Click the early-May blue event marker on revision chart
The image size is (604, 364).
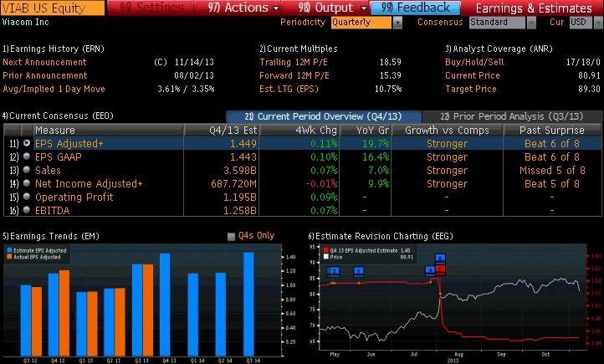click(x=333, y=272)
